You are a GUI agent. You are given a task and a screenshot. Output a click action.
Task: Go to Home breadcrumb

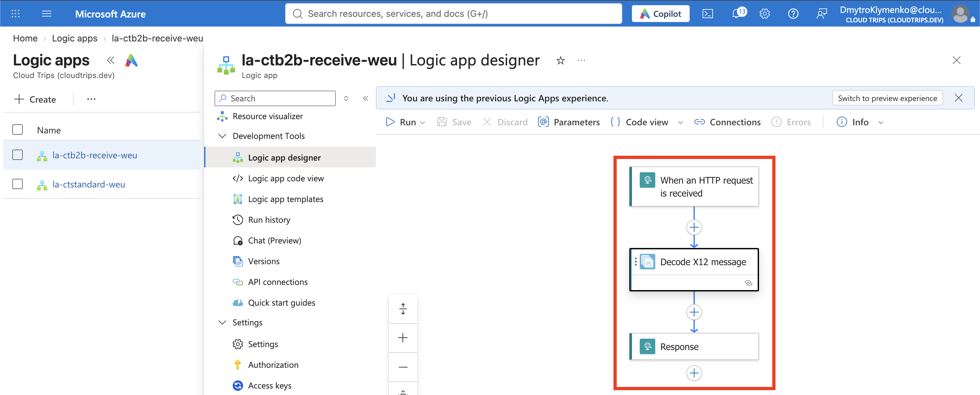tap(25, 39)
